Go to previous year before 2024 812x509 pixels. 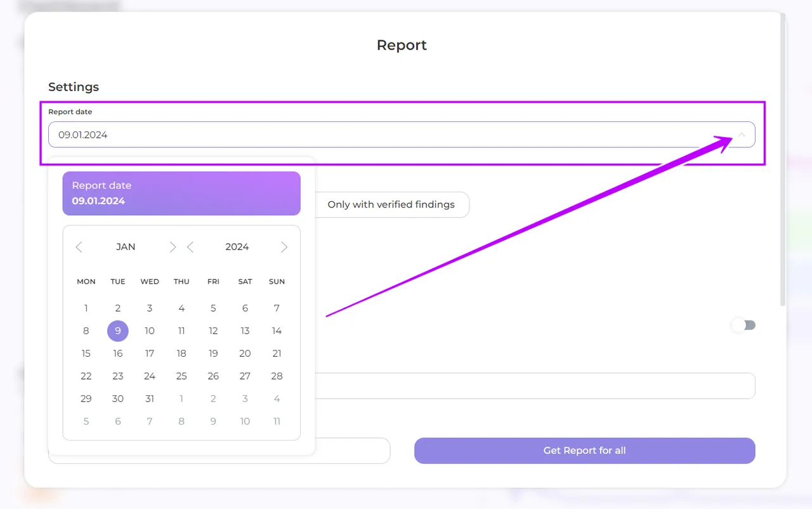coord(190,247)
